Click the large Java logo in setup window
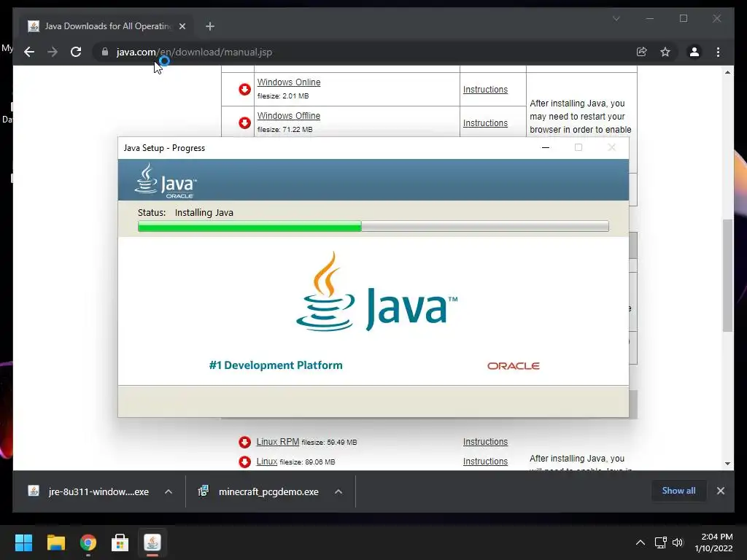This screenshot has height=560, width=747. coord(376,292)
